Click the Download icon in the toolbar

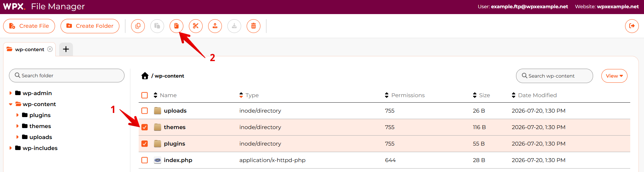pyautogui.click(x=234, y=26)
